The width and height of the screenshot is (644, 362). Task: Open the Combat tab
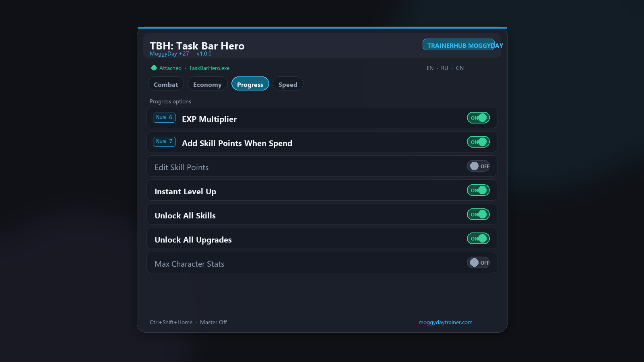(166, 84)
